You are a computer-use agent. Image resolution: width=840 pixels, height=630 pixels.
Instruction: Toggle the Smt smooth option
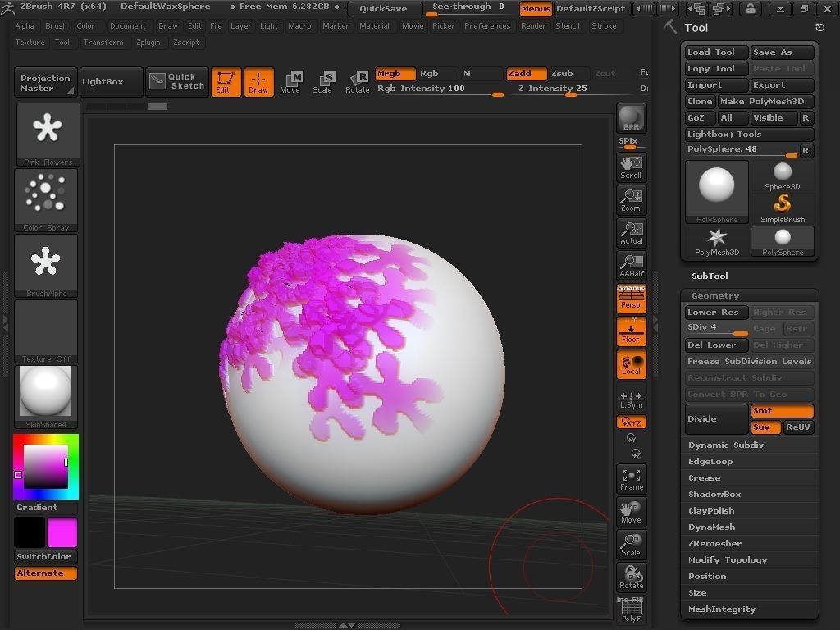pos(782,411)
